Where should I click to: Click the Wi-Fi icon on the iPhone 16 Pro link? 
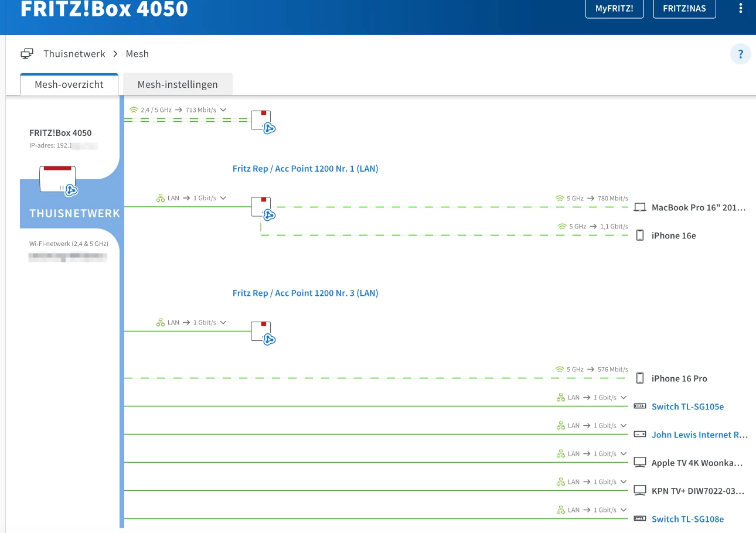(560, 370)
